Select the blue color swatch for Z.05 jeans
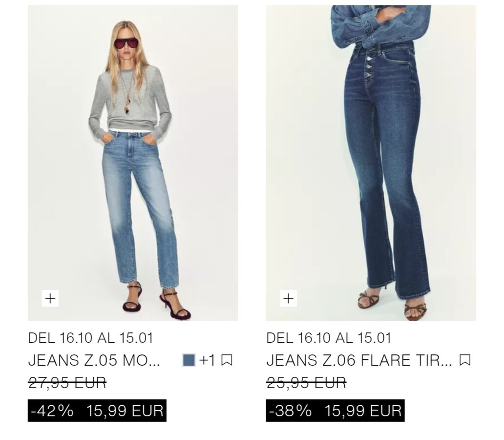 coord(189,360)
